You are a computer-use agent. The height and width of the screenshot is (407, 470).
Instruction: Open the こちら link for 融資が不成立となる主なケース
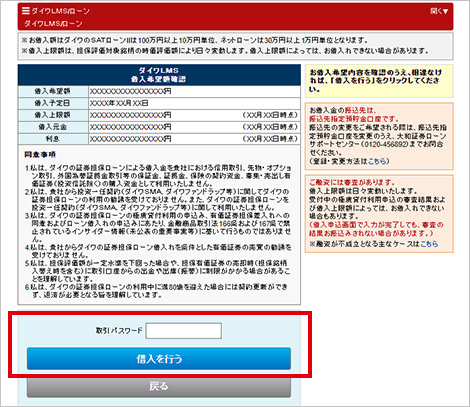[429, 244]
